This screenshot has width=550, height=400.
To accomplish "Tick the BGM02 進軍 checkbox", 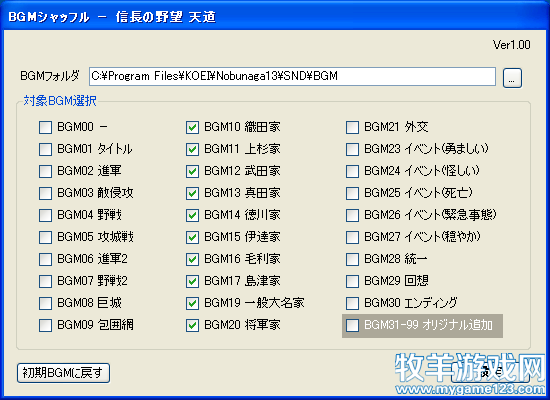I will tap(45, 171).
